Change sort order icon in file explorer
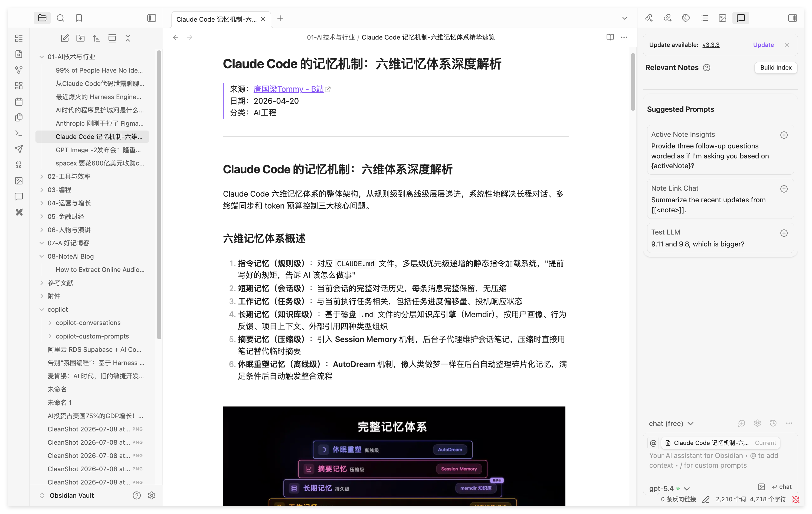The image size is (812, 514). click(x=96, y=38)
